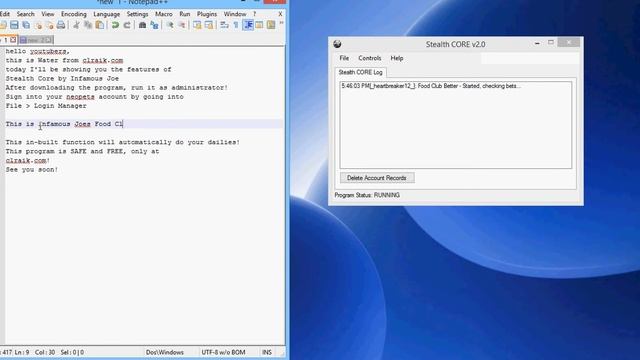
Task: Click the Cut scissors icon
Action: pos(76,25)
